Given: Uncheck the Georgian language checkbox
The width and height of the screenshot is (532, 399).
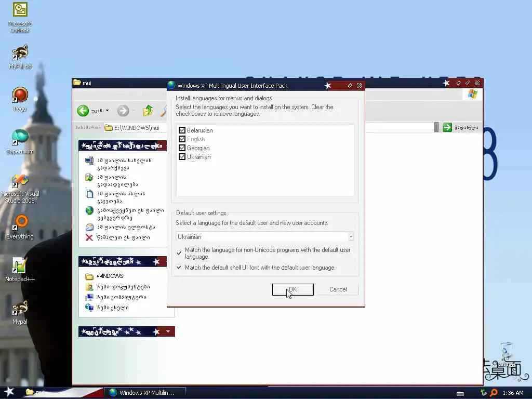Looking at the screenshot, I should [x=182, y=148].
